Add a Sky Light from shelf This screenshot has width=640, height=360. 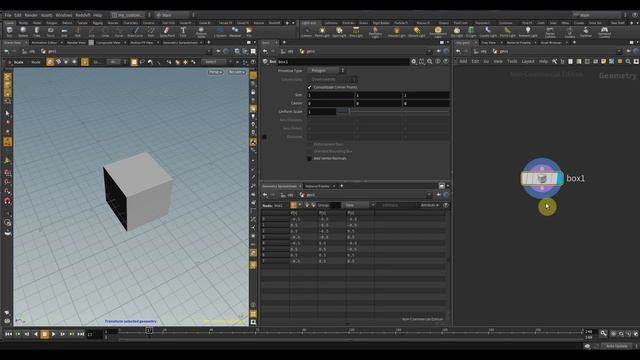pos(457,32)
